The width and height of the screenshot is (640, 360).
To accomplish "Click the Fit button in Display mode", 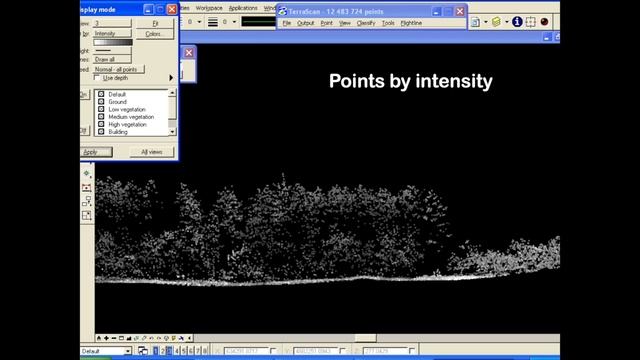I will [x=155, y=23].
